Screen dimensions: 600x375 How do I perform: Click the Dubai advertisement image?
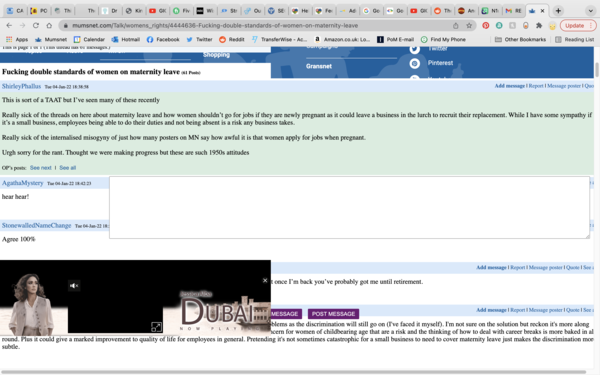point(217,312)
